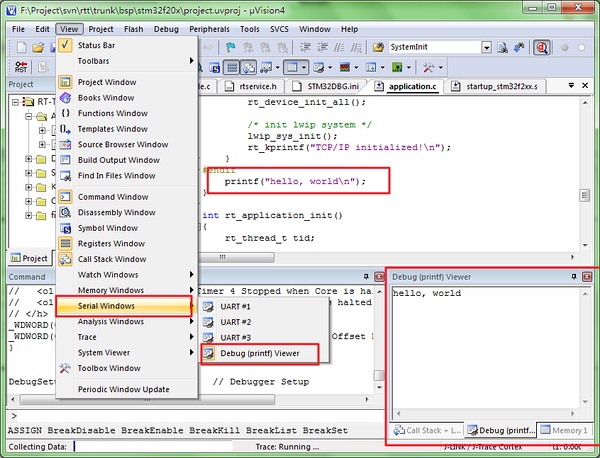Open the Call Stack Window entry
The width and height of the screenshot is (600, 458).
point(112,259)
